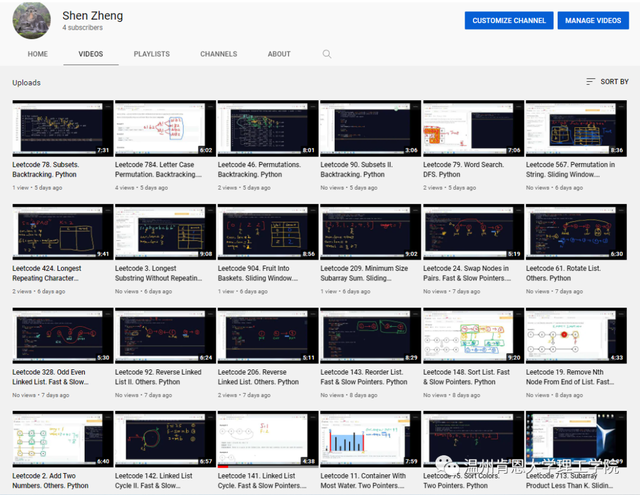640x495 pixels.
Task: Open the Leetcode 61 Rotate List thumbnail
Action: [x=576, y=232]
